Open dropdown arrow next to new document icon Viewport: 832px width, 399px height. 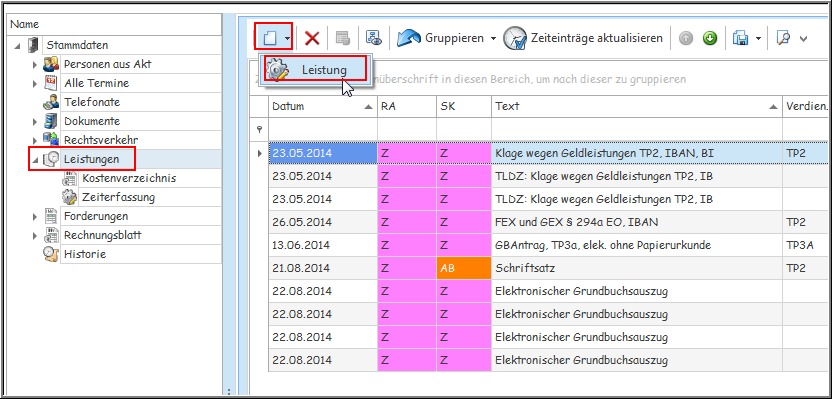[x=287, y=38]
